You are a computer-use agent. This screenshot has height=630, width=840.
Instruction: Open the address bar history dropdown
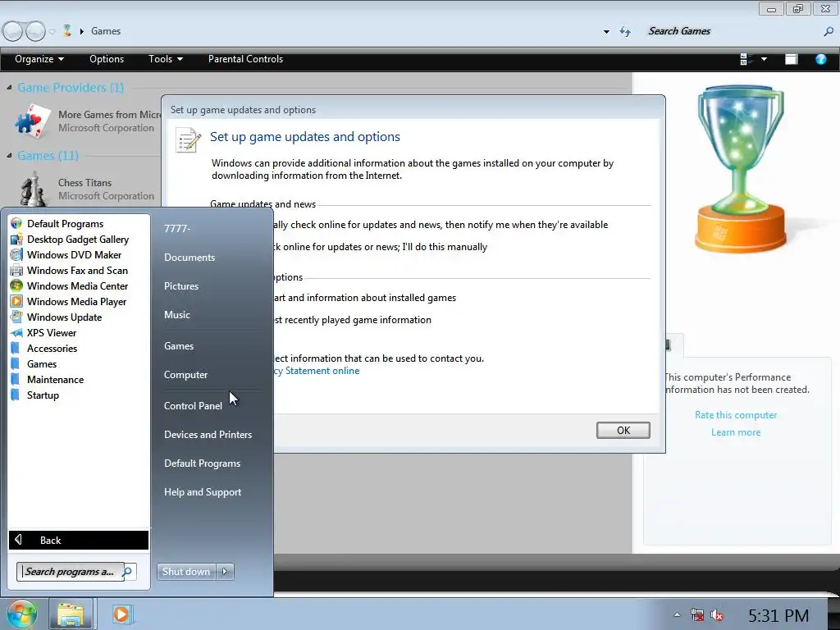[x=606, y=32]
